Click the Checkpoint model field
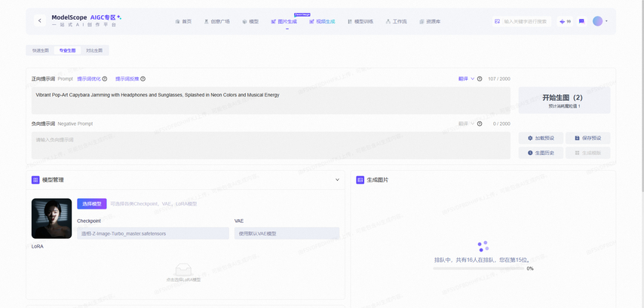The image size is (644, 308). click(153, 233)
